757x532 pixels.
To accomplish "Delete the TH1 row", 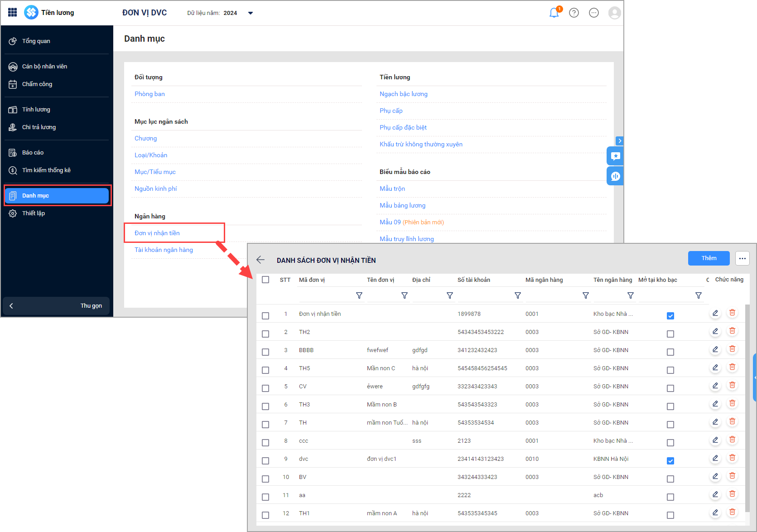I will point(732,512).
